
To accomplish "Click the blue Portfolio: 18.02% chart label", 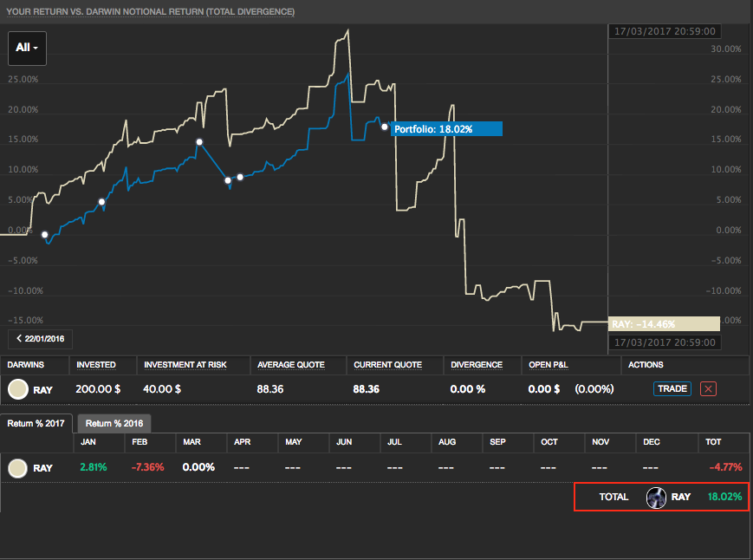I will pos(446,128).
